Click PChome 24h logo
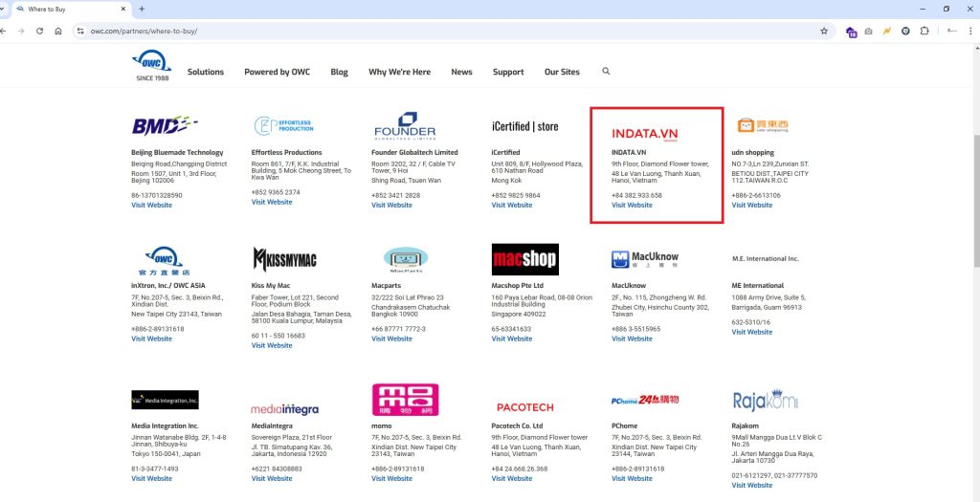 (x=645, y=400)
